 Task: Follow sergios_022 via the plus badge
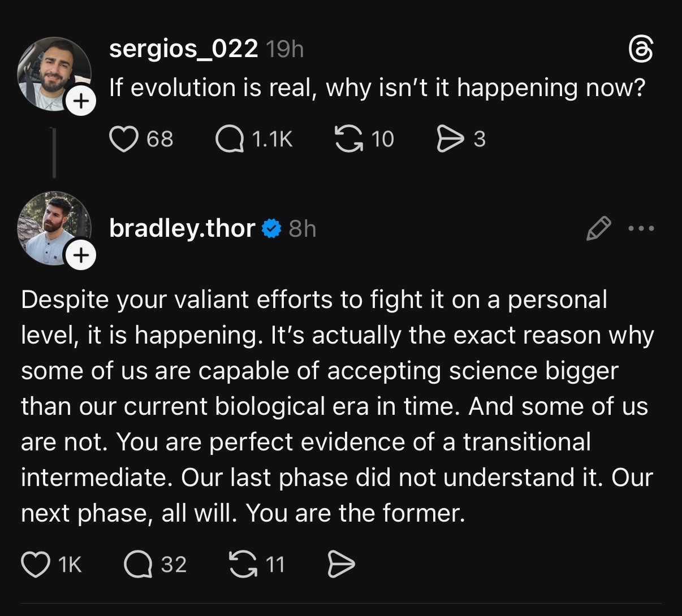pos(81,102)
